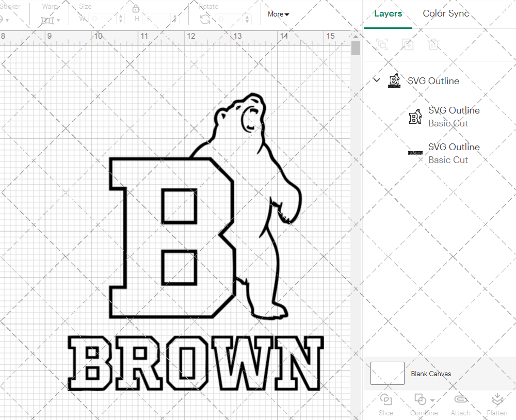Select the SVG Outline Basic Cut bear layer
This screenshot has height=420, width=516.
point(454,116)
